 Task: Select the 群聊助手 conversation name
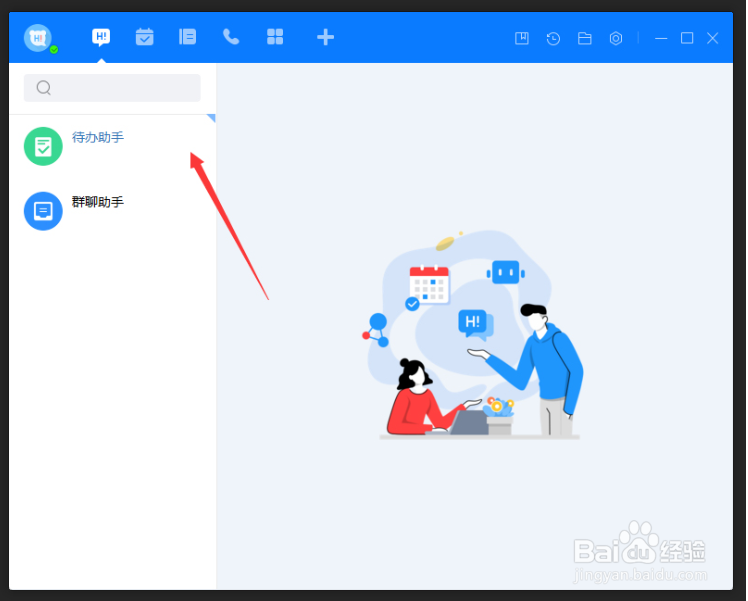pyautogui.click(x=98, y=202)
